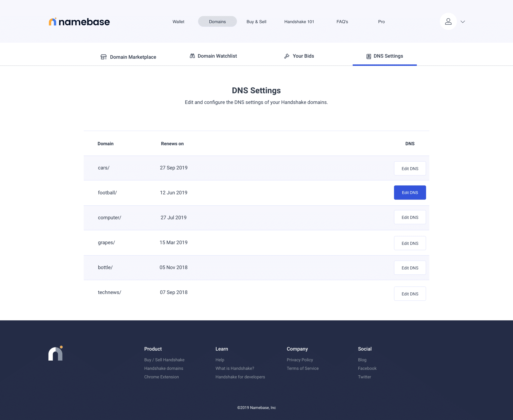Click the bottle/ domain name
The image size is (513, 420).
tap(105, 267)
